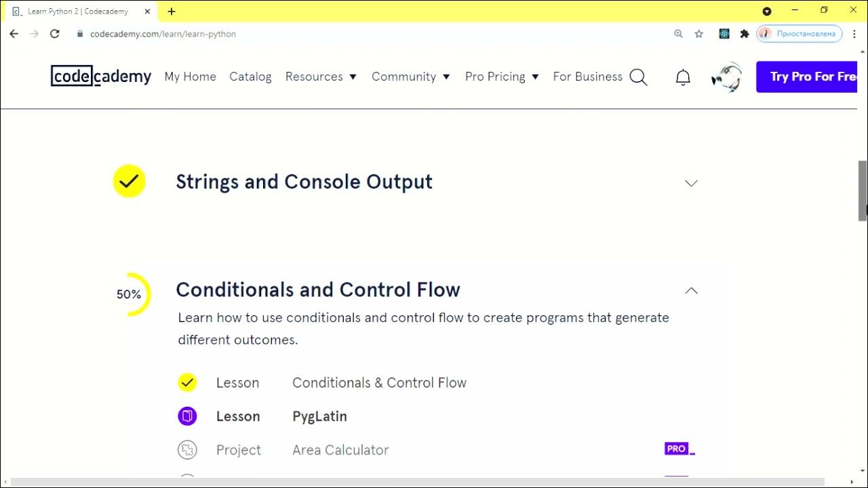
Task: Click the completed checkmark for Strings and Console Output
Action: pyautogui.click(x=129, y=182)
